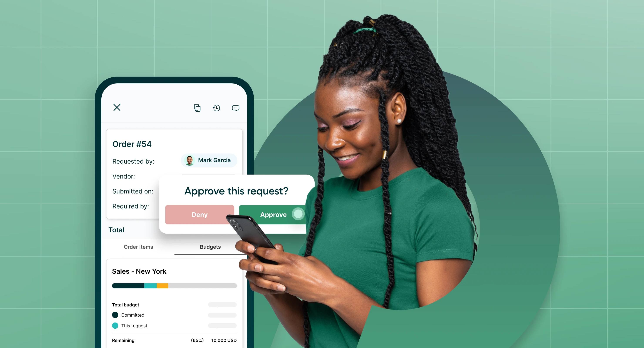This screenshot has height=348, width=644.
Task: Click the duplicate/copy icon at the top
Action: point(197,108)
